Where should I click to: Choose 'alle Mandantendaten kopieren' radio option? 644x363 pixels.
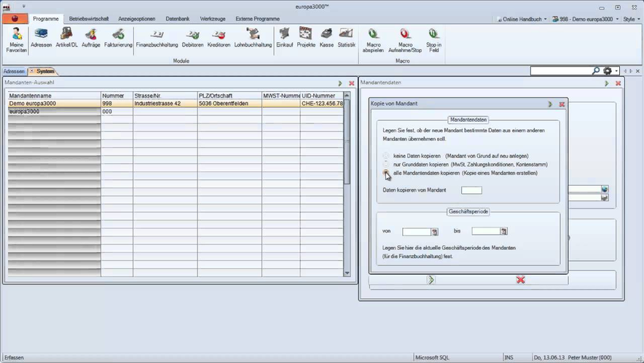tap(386, 173)
